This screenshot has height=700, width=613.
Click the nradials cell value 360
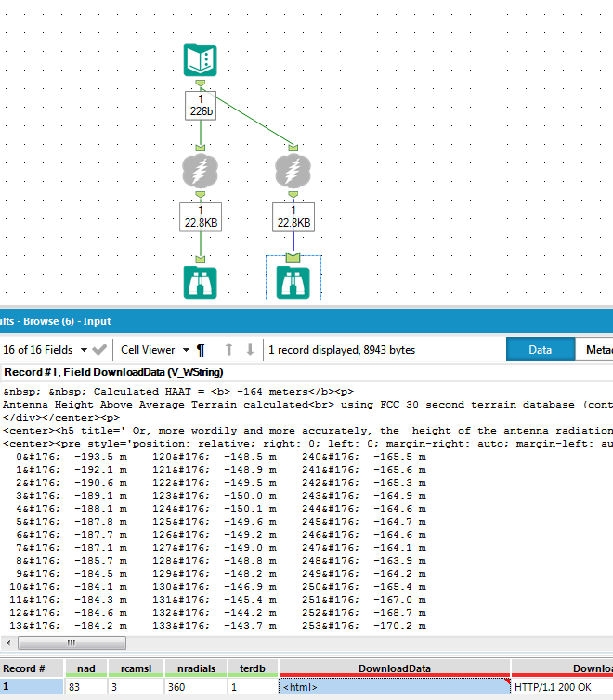tap(196, 687)
